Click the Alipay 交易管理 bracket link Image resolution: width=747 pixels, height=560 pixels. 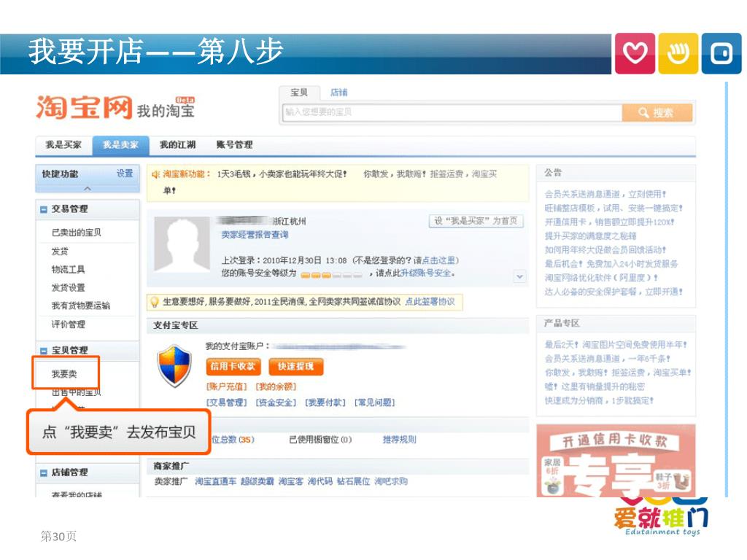pyautogui.click(x=227, y=402)
